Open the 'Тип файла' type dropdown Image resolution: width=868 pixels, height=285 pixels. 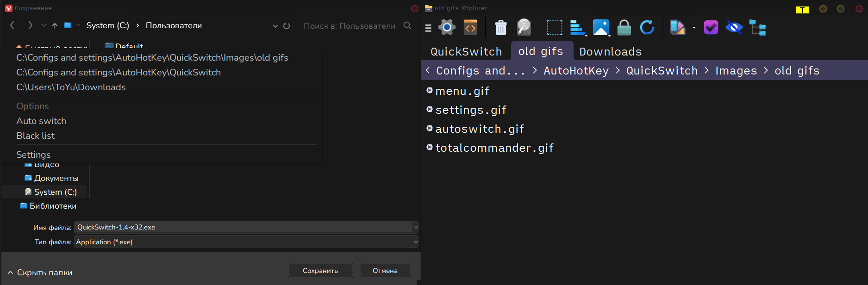click(x=246, y=242)
